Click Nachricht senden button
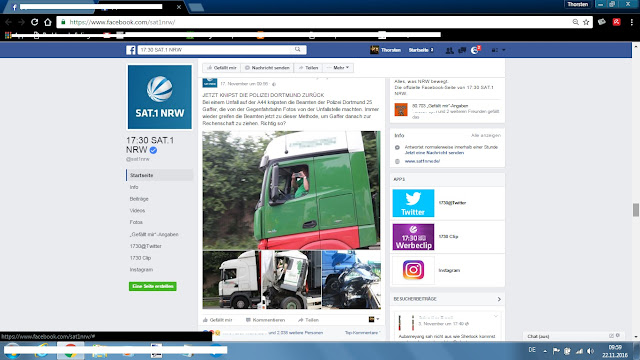This screenshot has height=360, width=640. [x=267, y=68]
